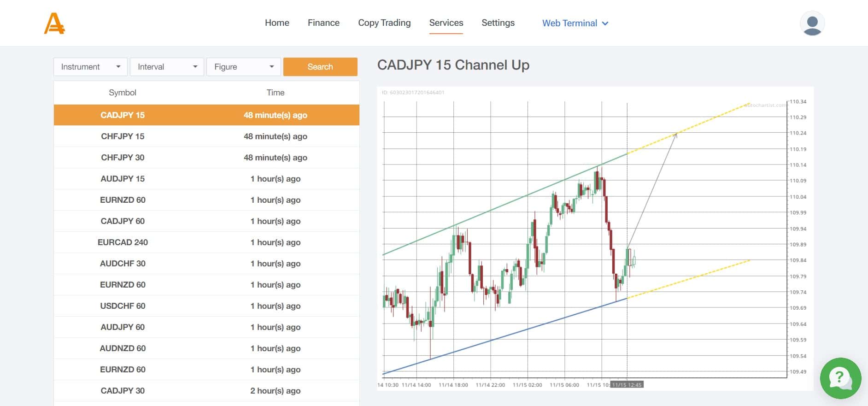Click the Time column header
868x406 pixels.
coord(276,93)
